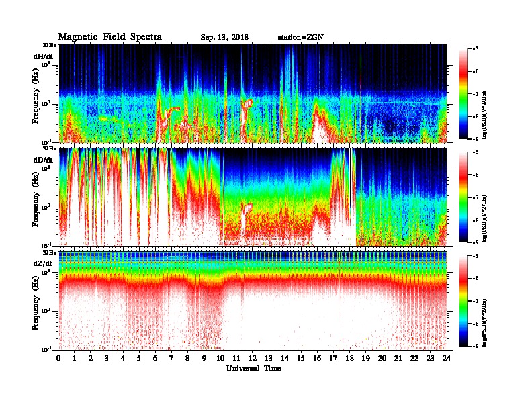Click hour tick label "11" on the time axis

coord(236,358)
